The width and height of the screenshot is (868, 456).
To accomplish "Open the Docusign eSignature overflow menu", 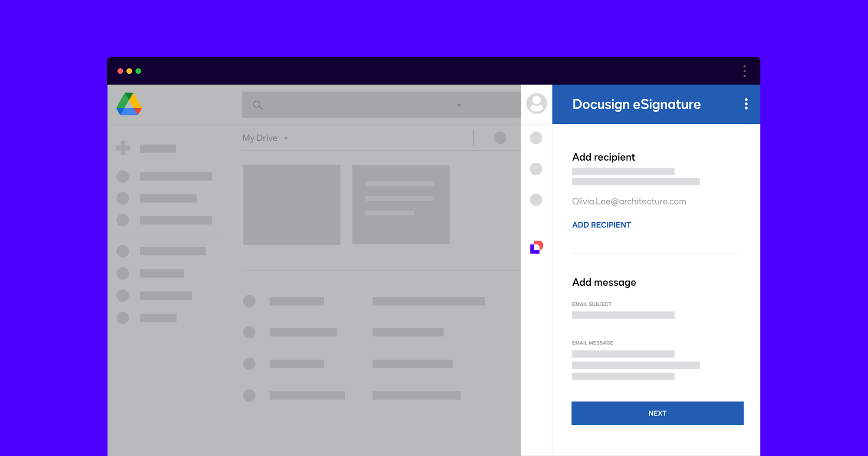I will (746, 104).
